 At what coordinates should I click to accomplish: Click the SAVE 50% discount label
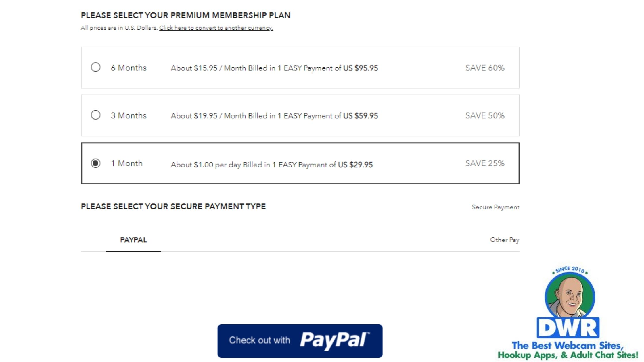click(485, 115)
